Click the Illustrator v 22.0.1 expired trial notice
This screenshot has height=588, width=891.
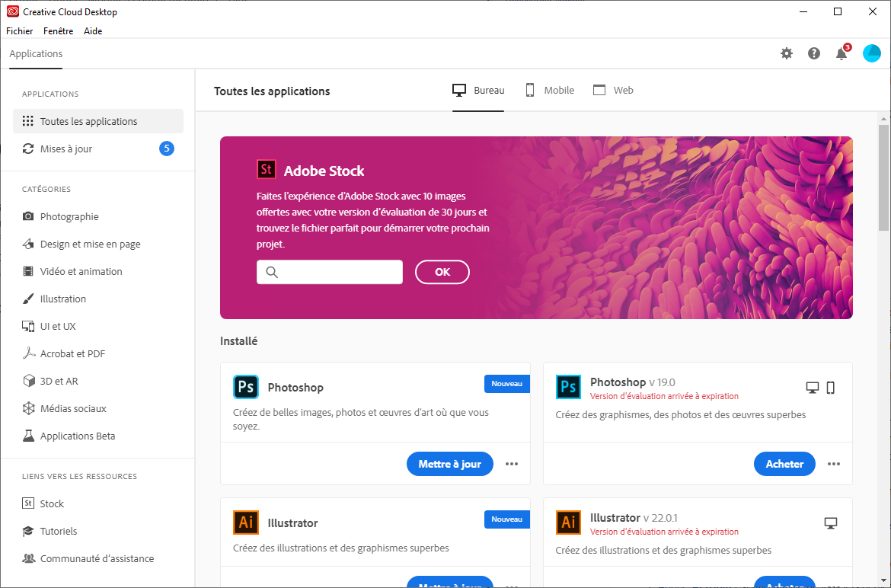664,532
